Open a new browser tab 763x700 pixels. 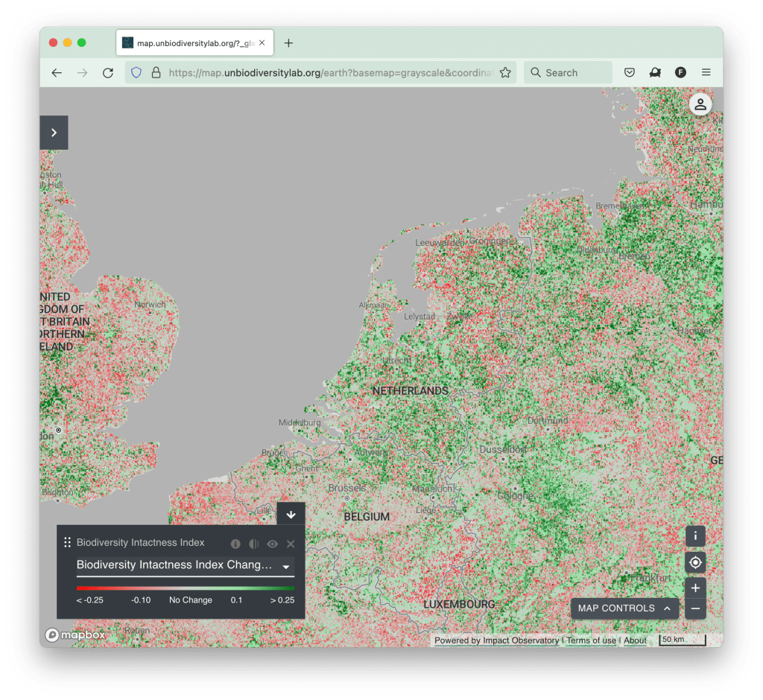click(x=288, y=43)
